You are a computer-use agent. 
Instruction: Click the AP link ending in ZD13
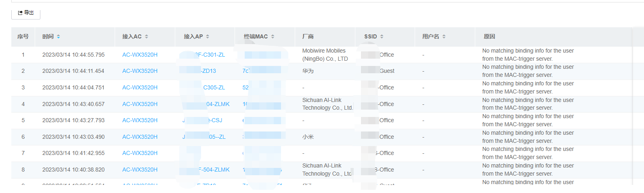tap(208, 71)
